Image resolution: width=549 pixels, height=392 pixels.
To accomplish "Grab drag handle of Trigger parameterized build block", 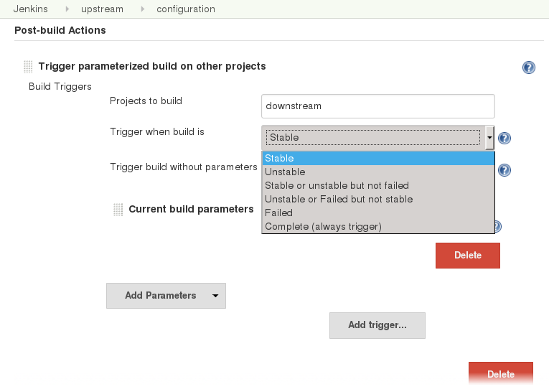I will point(28,67).
